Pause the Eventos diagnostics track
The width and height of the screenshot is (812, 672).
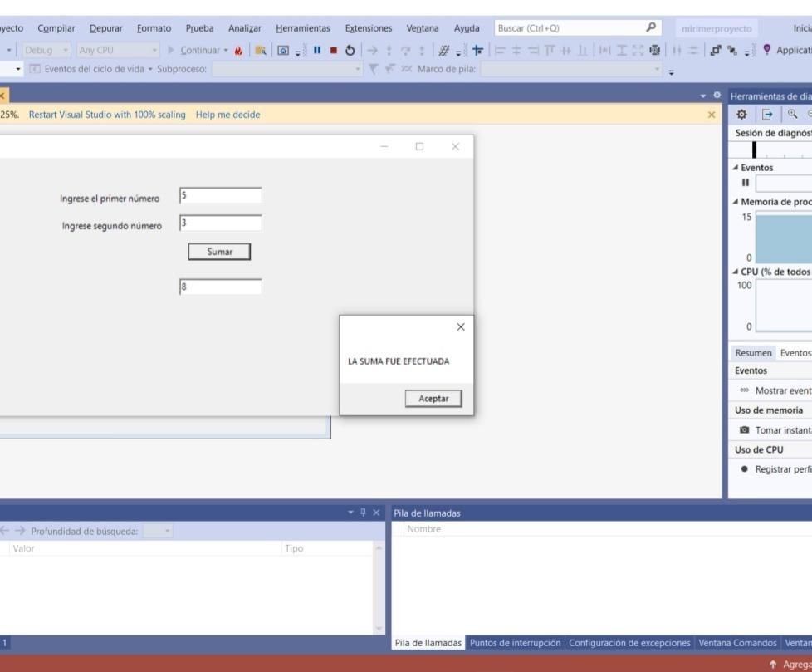746,183
